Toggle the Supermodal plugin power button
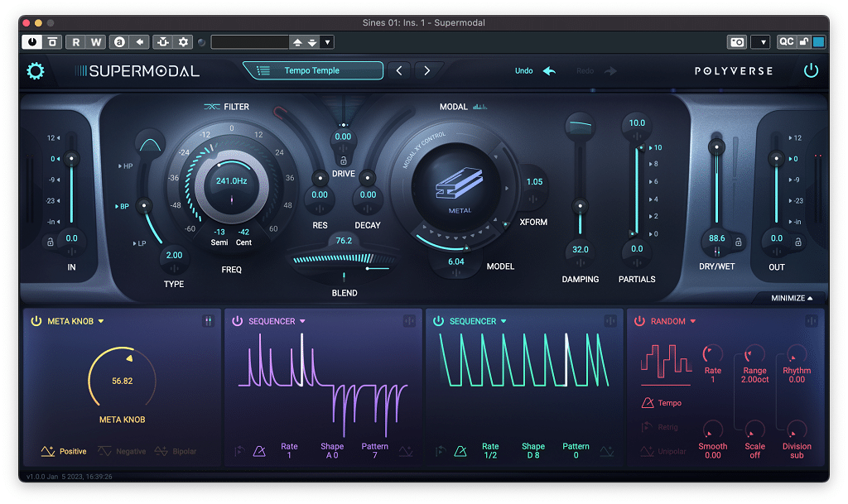 click(811, 71)
